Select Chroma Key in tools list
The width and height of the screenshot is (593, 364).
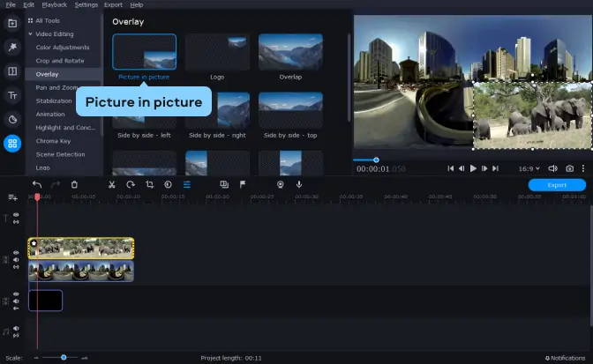[54, 141]
